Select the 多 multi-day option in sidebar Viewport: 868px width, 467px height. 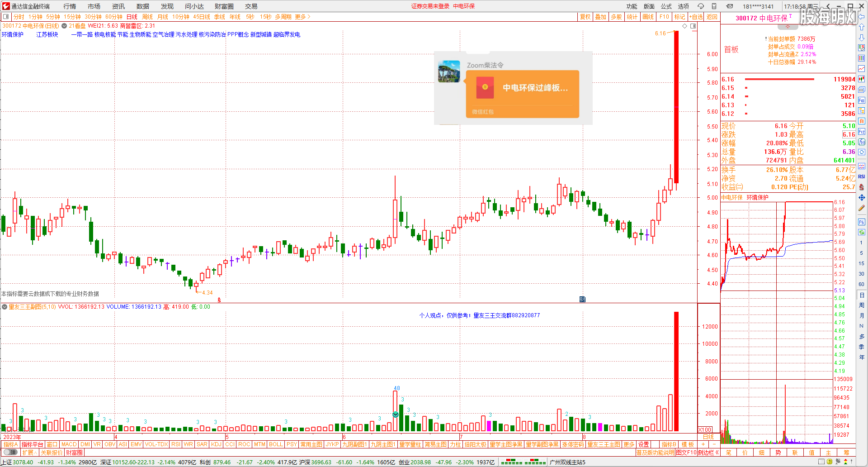(x=862, y=336)
